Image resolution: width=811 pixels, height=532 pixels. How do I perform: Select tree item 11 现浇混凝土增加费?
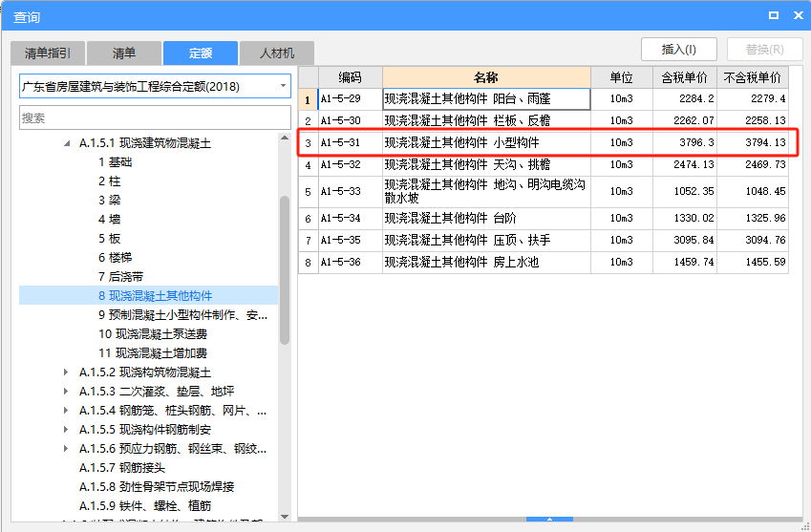(153, 353)
